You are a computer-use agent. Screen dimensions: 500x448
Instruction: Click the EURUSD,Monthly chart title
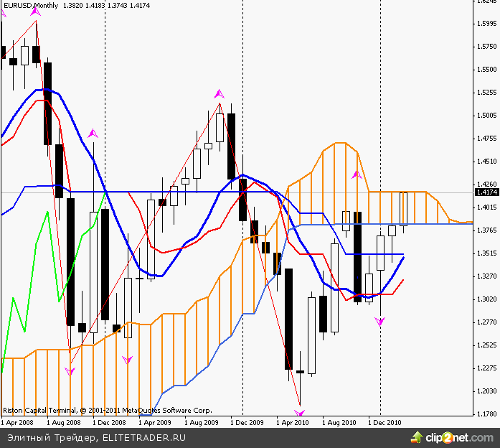(31, 5)
